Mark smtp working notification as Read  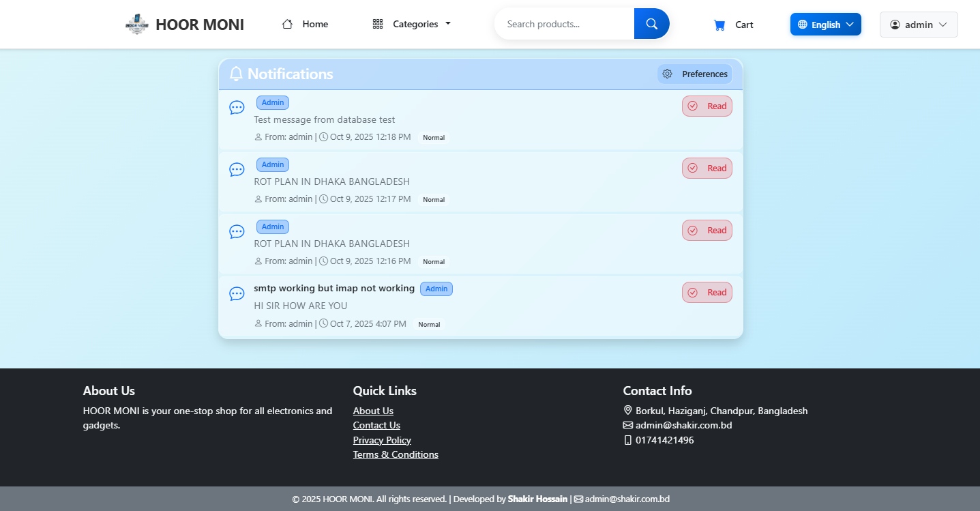(x=707, y=292)
